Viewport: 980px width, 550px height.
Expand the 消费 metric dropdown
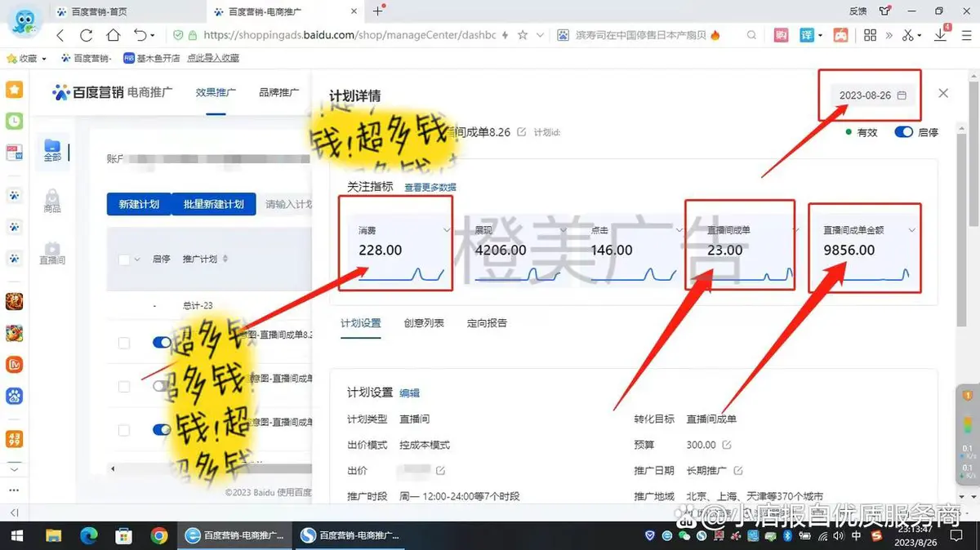pyautogui.click(x=446, y=230)
